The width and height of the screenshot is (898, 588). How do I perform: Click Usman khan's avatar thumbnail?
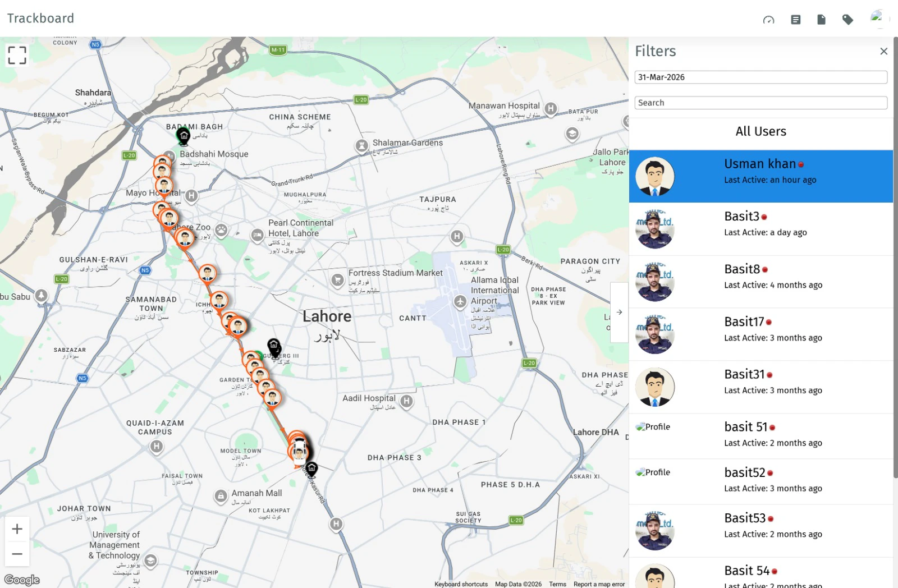pos(654,176)
